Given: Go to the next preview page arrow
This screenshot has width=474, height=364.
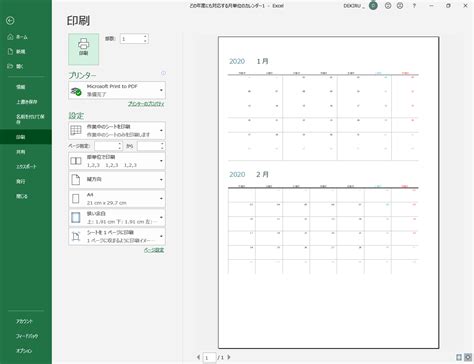Looking at the screenshot, I should click(229, 357).
